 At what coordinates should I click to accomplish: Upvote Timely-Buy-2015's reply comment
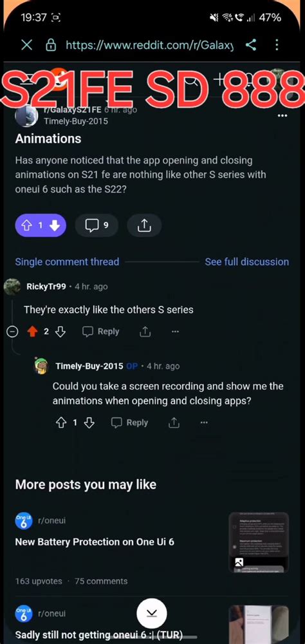[60, 422]
